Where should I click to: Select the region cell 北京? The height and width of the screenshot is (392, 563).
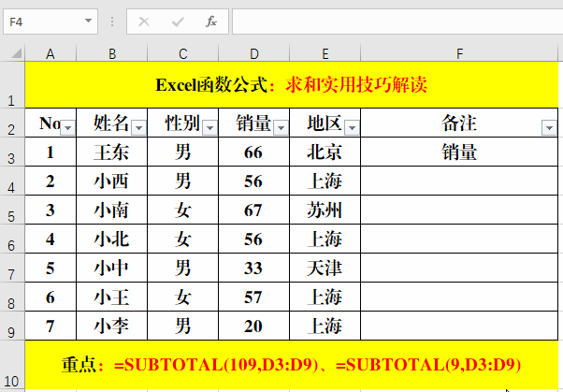pyautogui.click(x=325, y=152)
